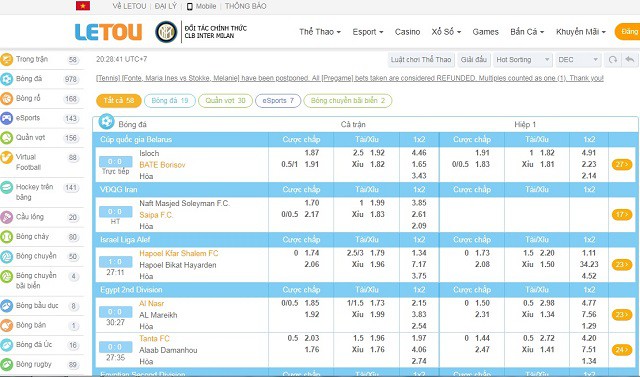The width and height of the screenshot is (640, 377).
Task: Click the back arrow icon
Action: tap(630, 60)
